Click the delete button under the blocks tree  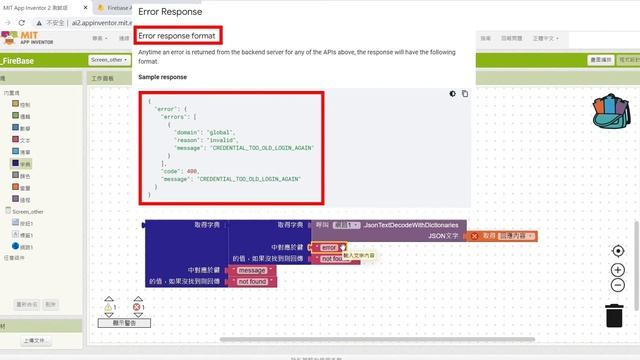pos(51,304)
